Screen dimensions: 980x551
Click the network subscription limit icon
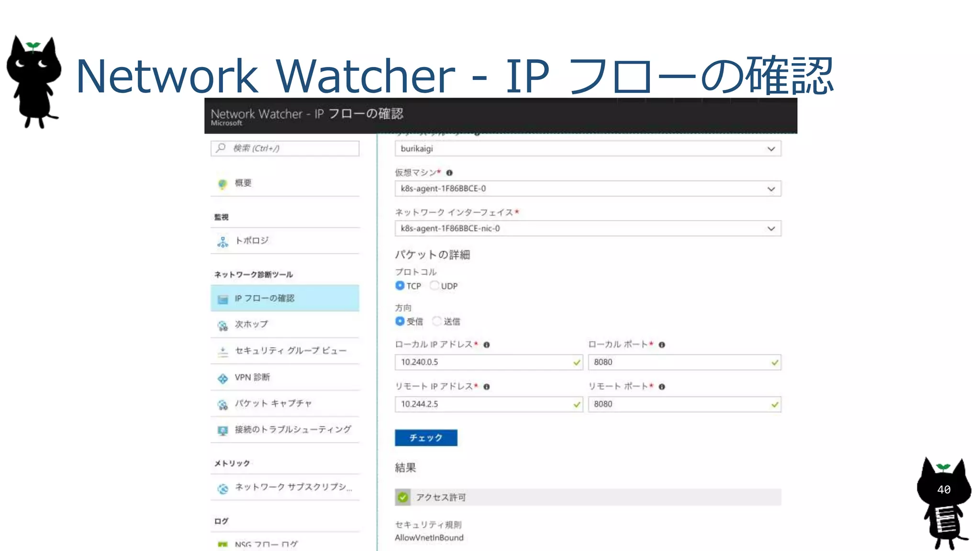point(223,489)
